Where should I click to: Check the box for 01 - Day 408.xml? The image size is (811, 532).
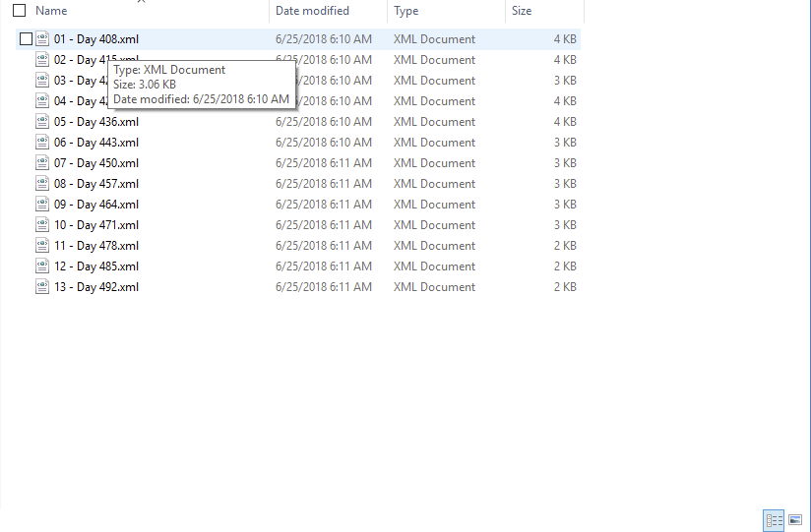tap(26, 38)
